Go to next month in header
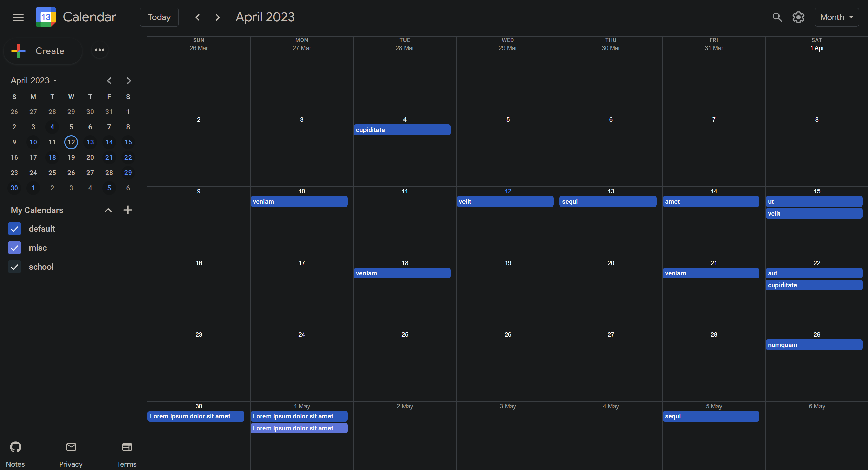 218,17
